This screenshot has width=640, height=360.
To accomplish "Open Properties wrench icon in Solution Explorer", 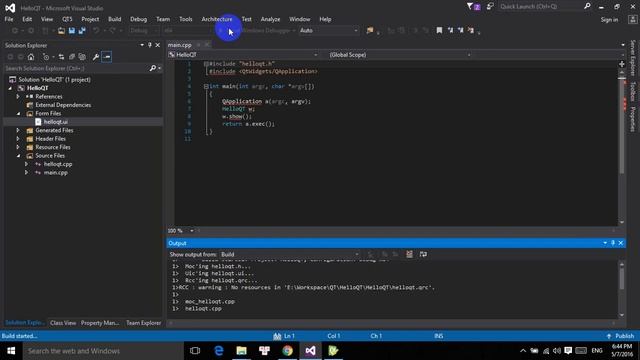I will 96,57.
